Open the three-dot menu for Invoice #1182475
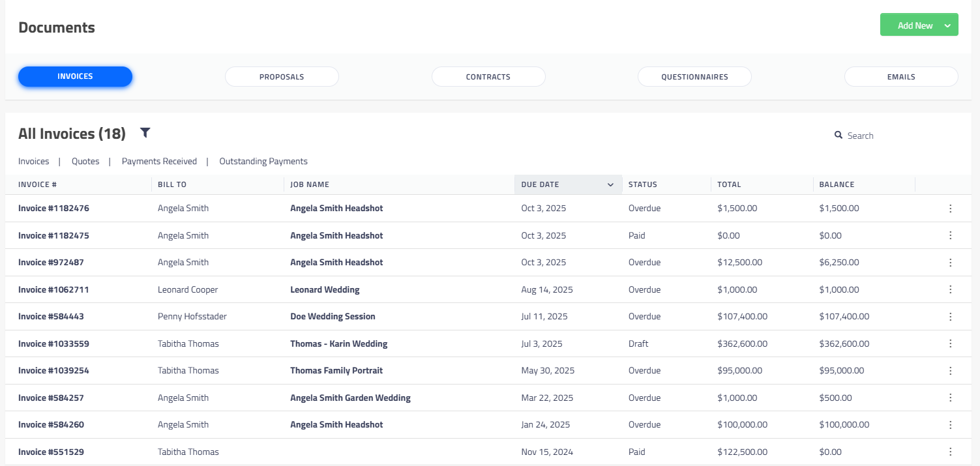Screen dimensions: 980x466 [950, 235]
